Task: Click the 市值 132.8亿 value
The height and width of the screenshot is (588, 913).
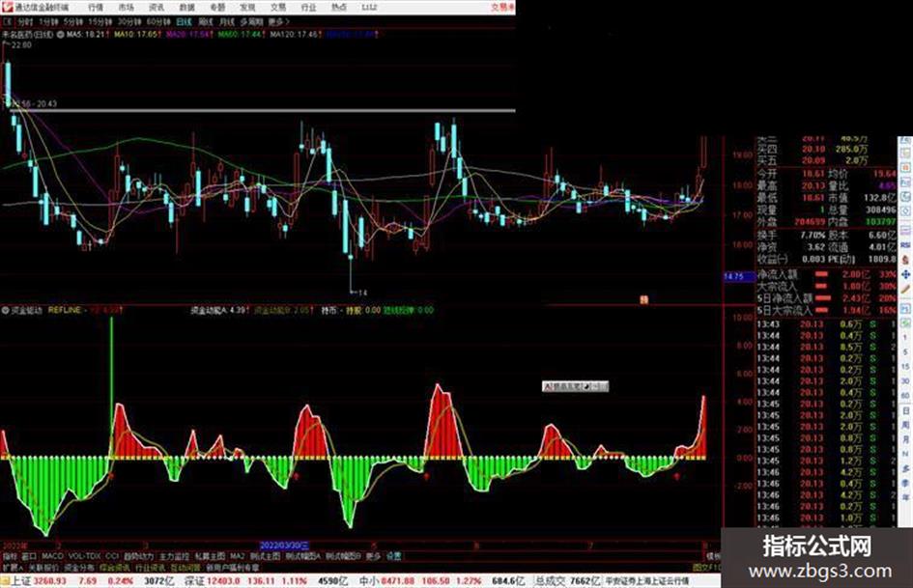Action: click(x=879, y=198)
